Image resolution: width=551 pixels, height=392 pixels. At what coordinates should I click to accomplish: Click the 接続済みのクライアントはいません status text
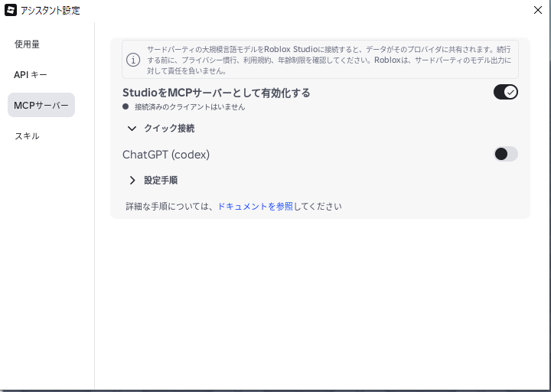coord(190,107)
